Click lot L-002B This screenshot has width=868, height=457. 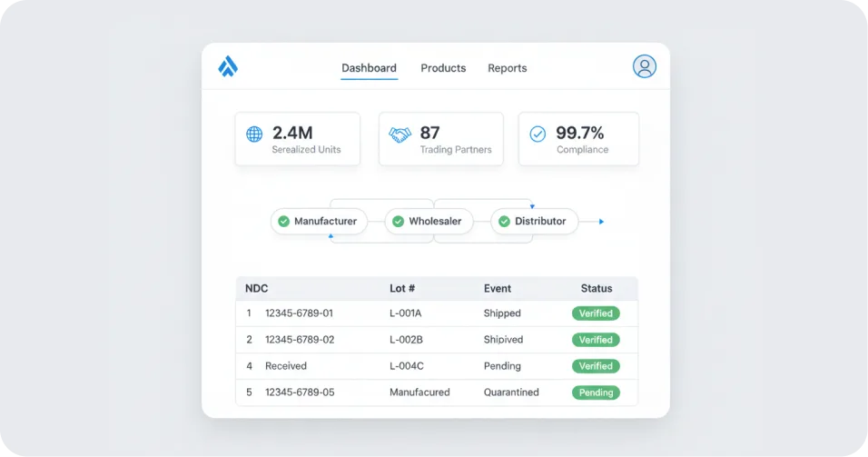(x=406, y=340)
